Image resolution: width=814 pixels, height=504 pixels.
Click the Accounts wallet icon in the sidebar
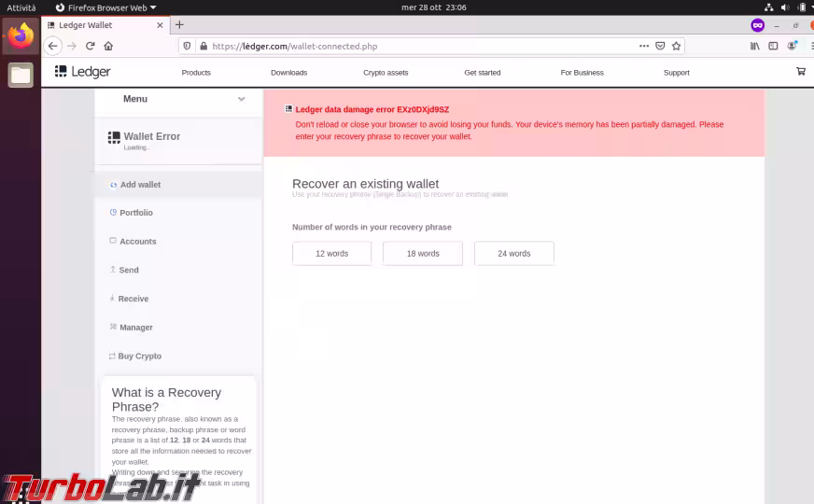(x=113, y=240)
